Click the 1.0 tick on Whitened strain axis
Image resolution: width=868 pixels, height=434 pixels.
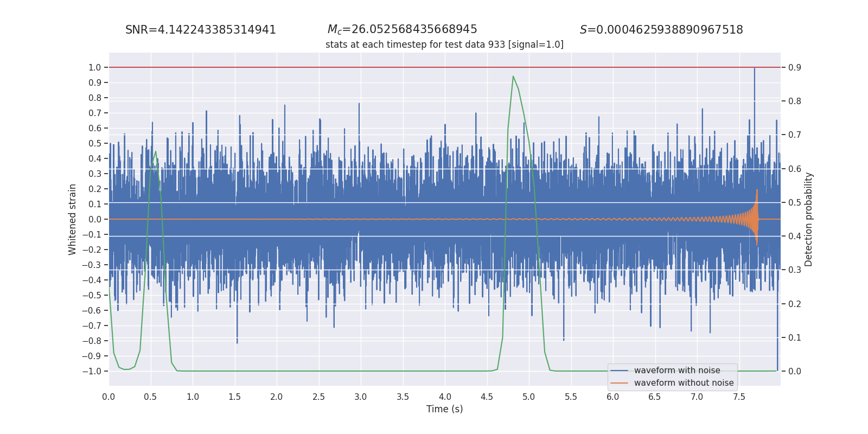pos(95,67)
